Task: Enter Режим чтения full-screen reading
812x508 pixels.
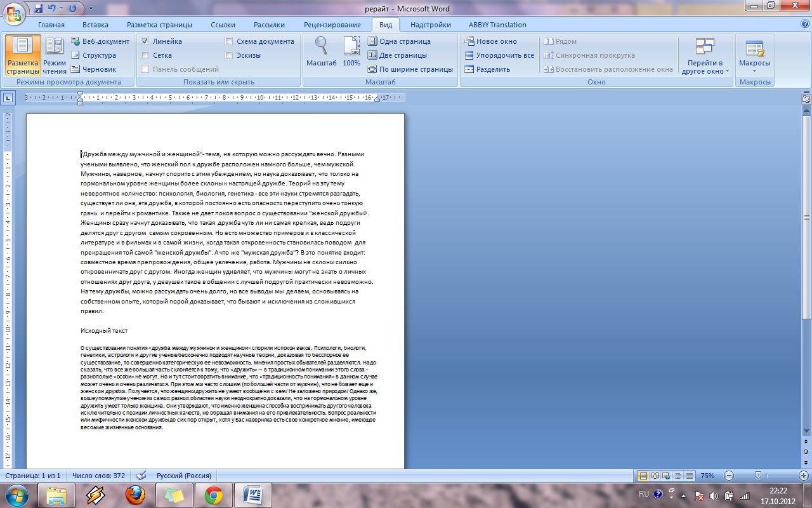Action: [55, 55]
